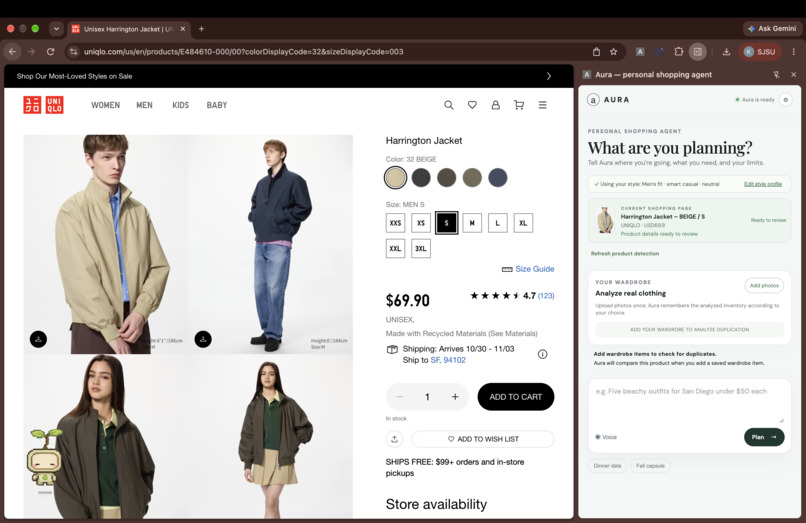Select the dark olive color swatch
Image resolution: width=806 pixels, height=523 pixels.
[x=446, y=178]
